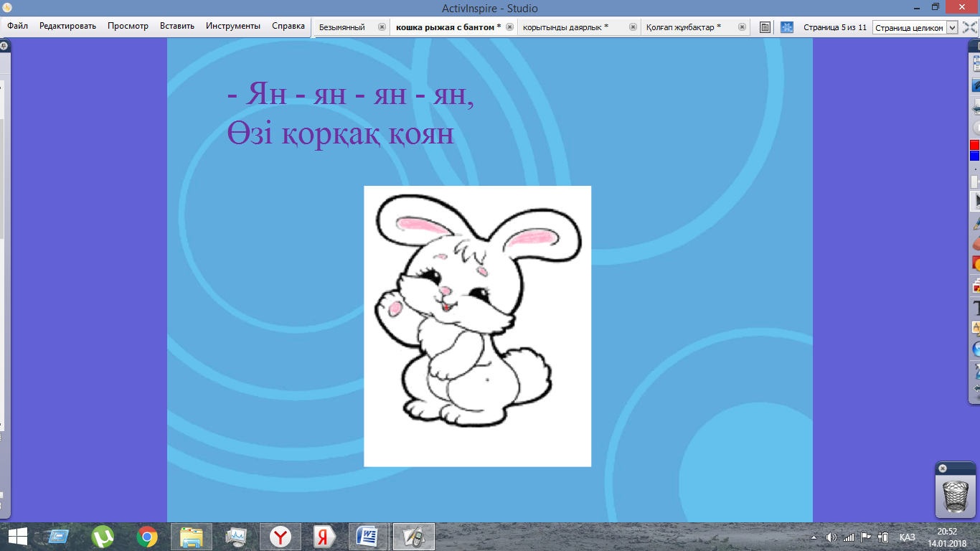Click the pin icon on the left sidebar

click(4, 45)
